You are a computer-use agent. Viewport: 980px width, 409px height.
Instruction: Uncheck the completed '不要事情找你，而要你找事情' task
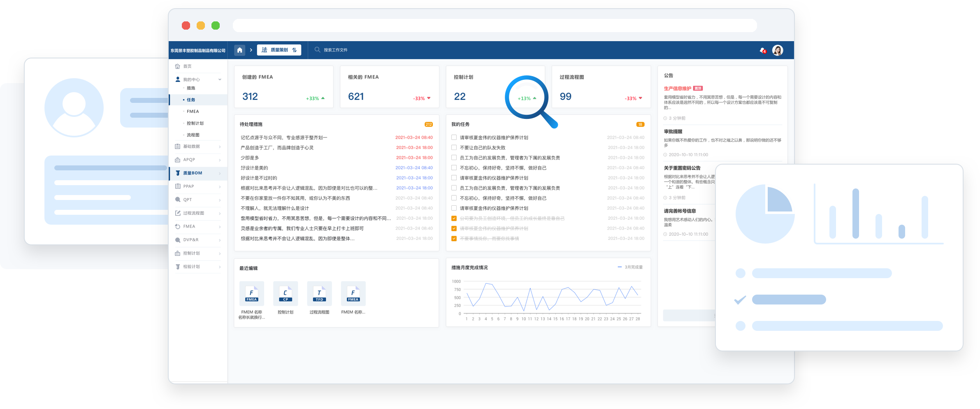[454, 239]
